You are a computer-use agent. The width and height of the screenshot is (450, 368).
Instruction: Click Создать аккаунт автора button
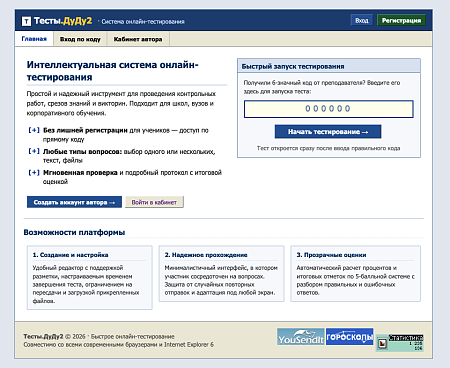pos(74,202)
